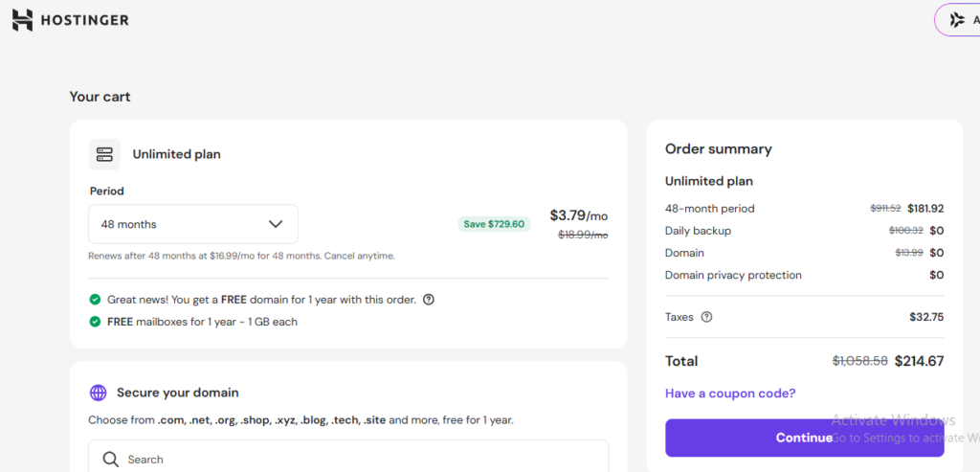980x472 pixels.
Task: Click the server icon beside Unlimited plan
Action: [104, 154]
